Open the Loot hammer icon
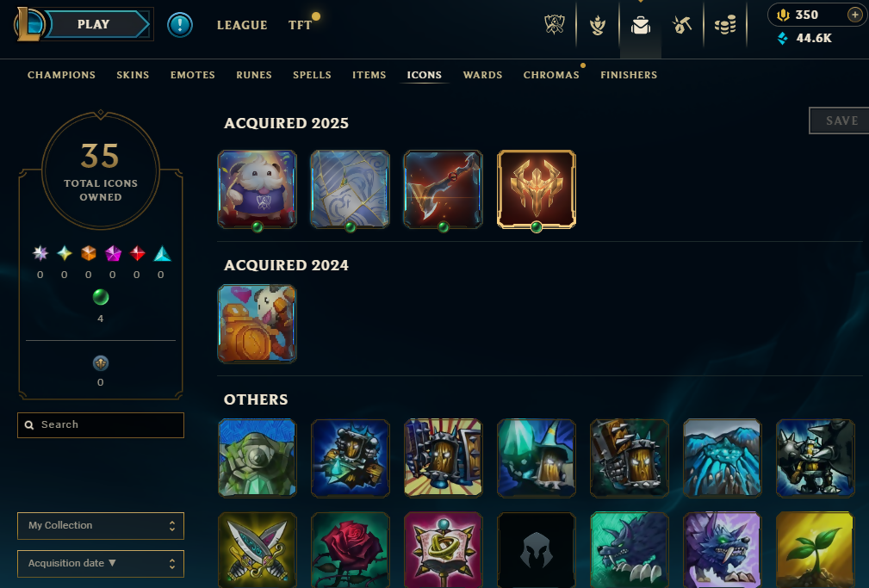 point(681,25)
